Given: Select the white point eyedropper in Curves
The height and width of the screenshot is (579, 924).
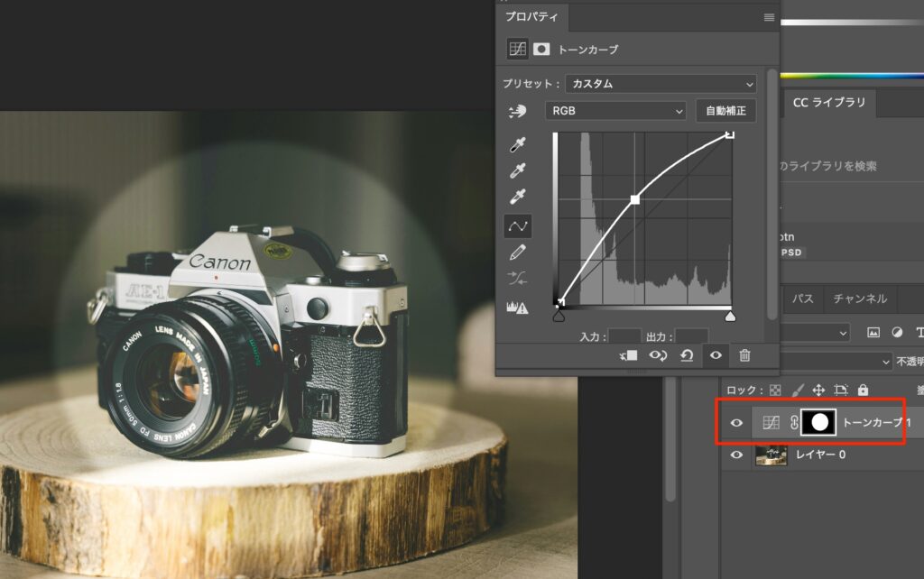Looking at the screenshot, I should point(518,197).
